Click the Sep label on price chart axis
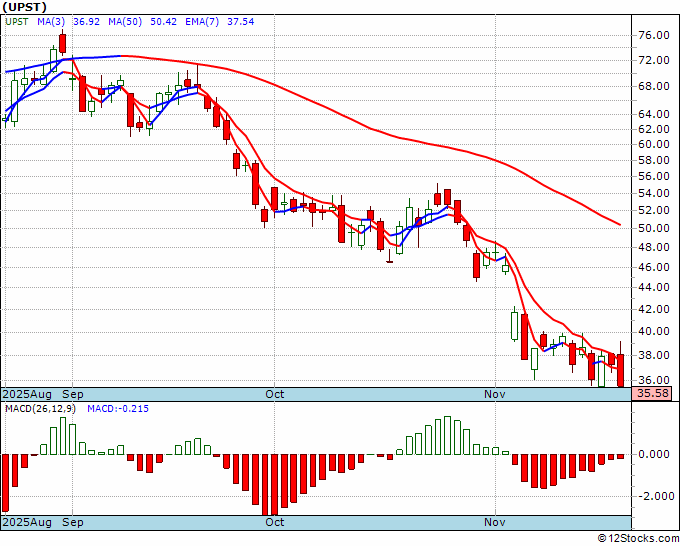Screen dimensions: 680x546 (x=73, y=394)
